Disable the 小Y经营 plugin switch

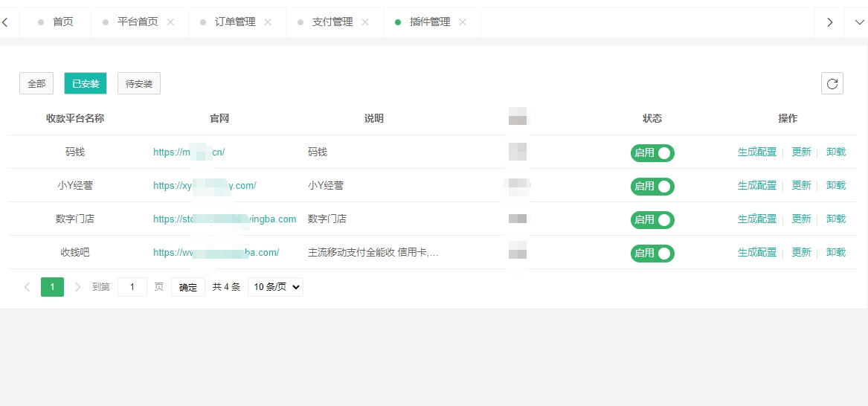[x=652, y=187]
